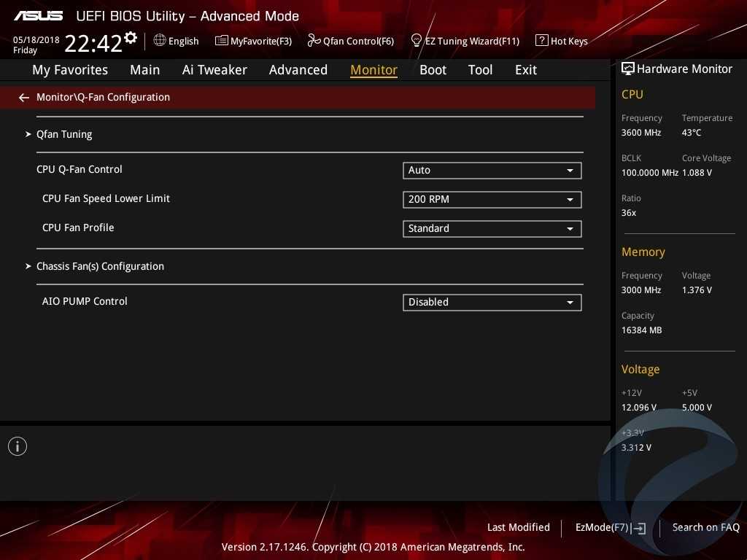
Task: Open the Advanced tab
Action: tap(298, 70)
